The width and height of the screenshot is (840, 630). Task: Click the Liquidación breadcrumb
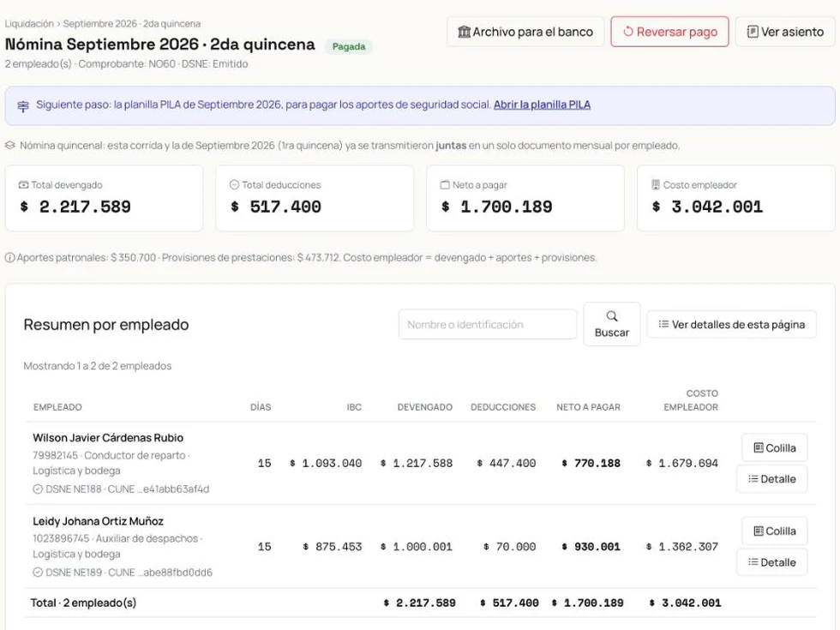(x=29, y=24)
